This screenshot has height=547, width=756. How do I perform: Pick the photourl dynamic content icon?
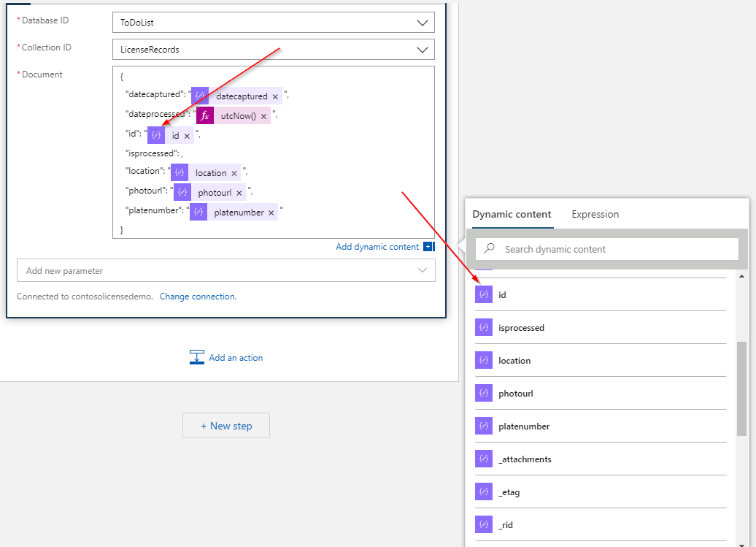point(484,394)
